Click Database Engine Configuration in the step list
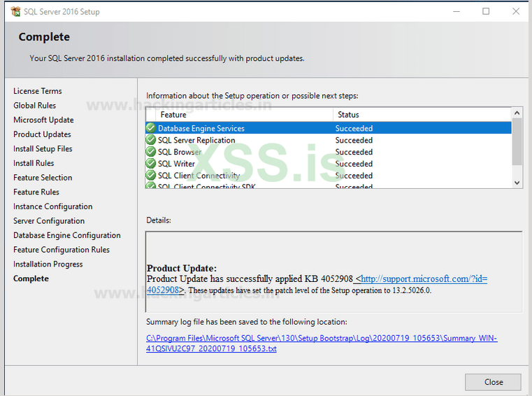This screenshot has height=396, width=532. (x=67, y=235)
